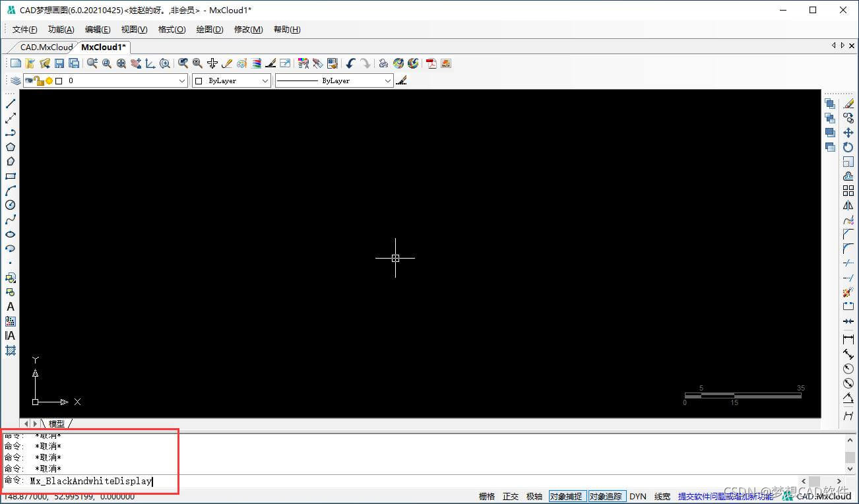859x504 pixels.
Task: Toggle 栅格 grid mode
Action: [487, 496]
